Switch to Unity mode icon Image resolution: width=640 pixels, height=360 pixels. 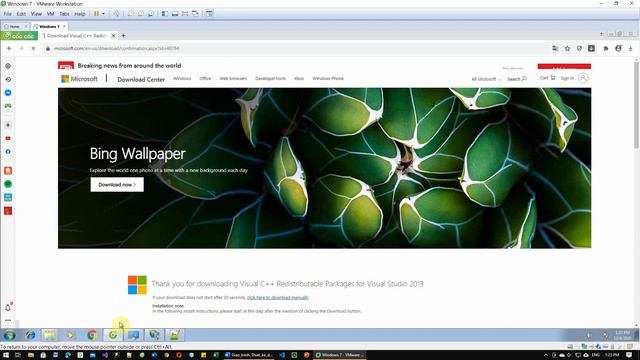(195, 13)
